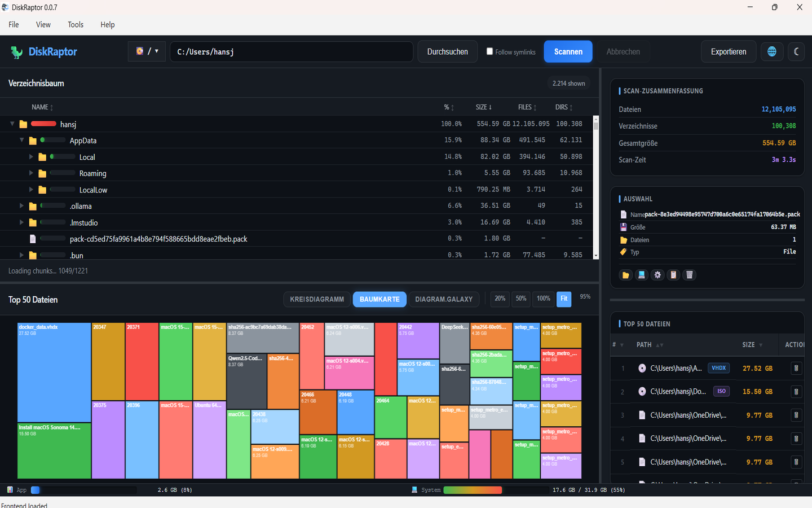
Task: Click the trash bin icon in Auswahl panel
Action: point(689,275)
